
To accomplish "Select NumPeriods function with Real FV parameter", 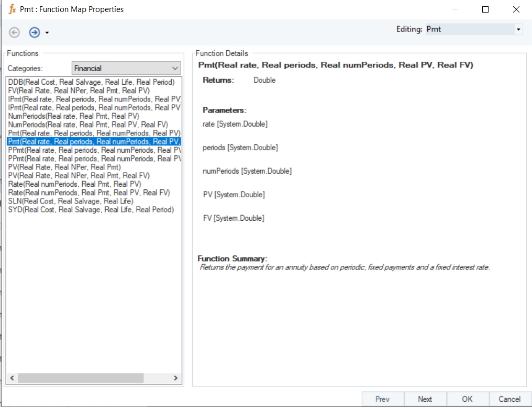I will click(88, 125).
